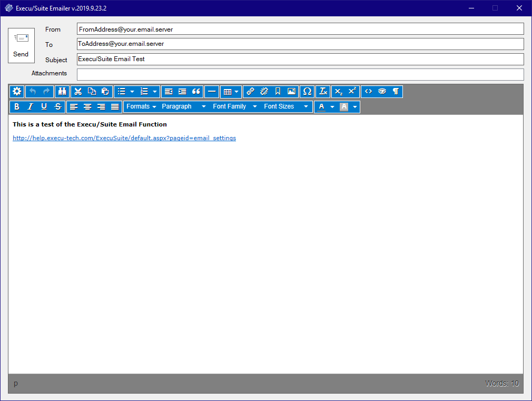Clear formatting from selected text
532x401 pixels.
coord(323,91)
